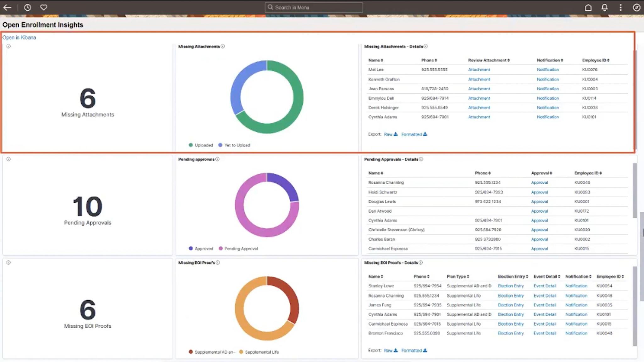Open the Recently Visited clock icon

point(28,7)
